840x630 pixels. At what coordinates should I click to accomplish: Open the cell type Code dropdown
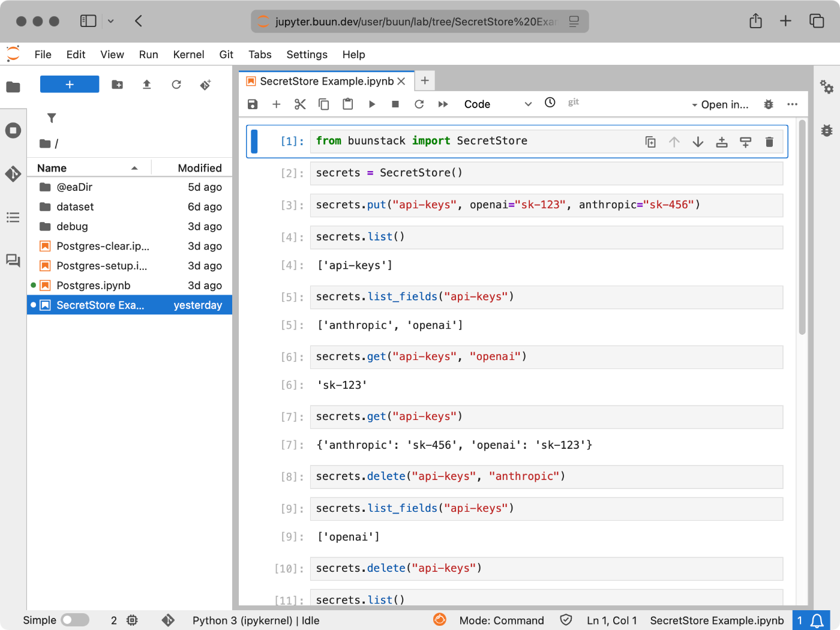point(497,104)
